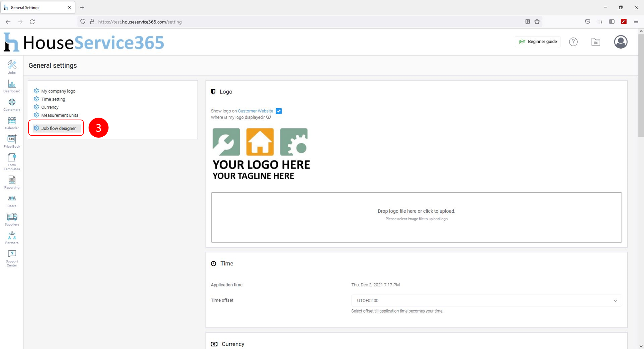Open Partners in the sidebar

click(12, 238)
